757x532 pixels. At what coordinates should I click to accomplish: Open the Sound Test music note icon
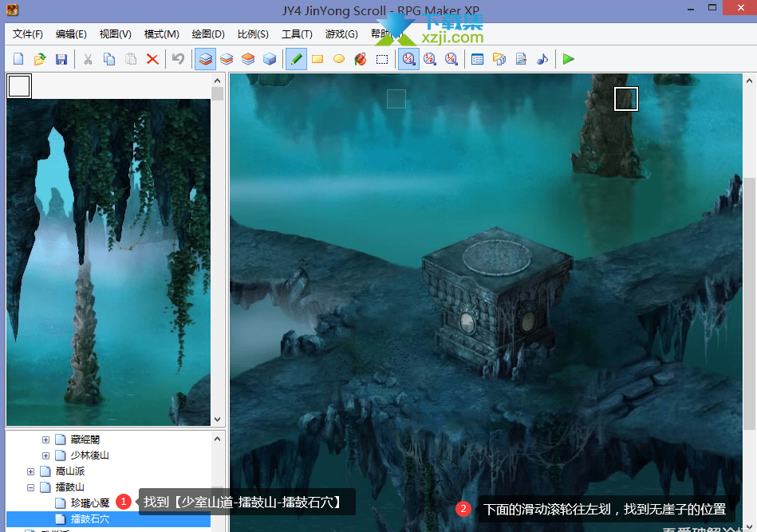(x=542, y=59)
